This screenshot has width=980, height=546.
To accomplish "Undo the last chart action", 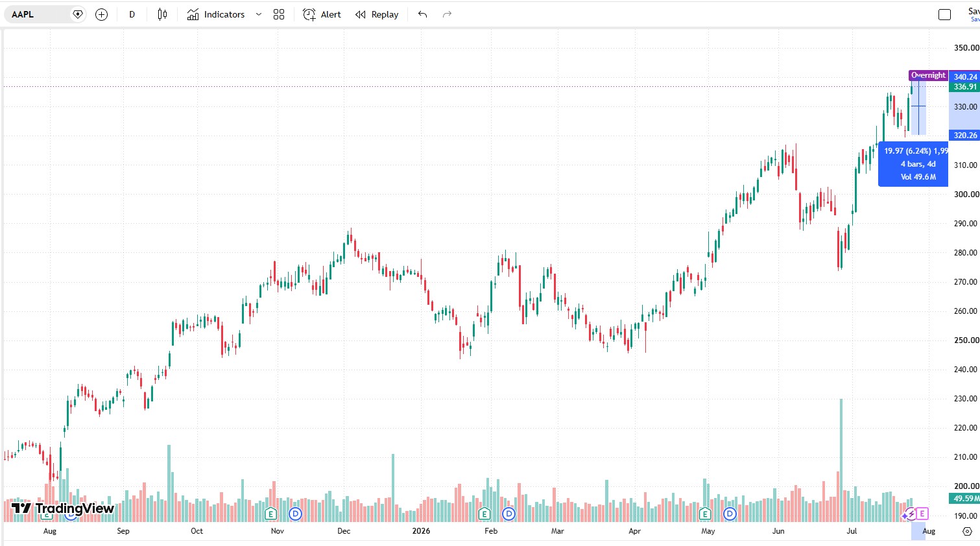I will point(423,14).
